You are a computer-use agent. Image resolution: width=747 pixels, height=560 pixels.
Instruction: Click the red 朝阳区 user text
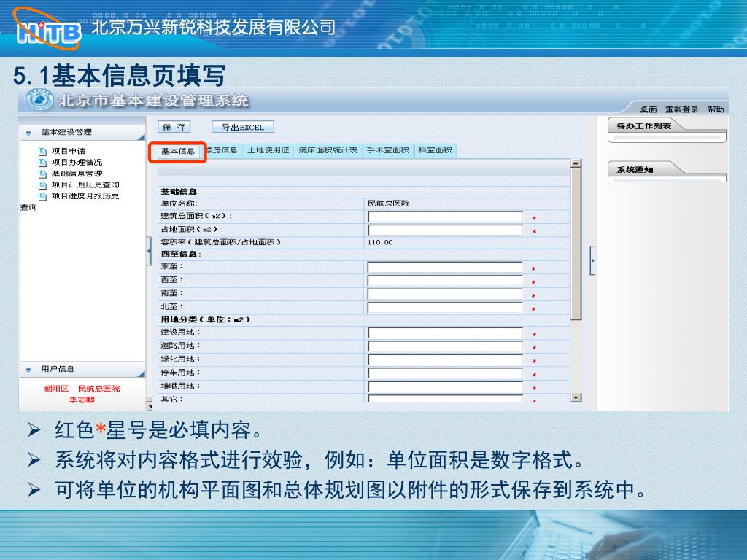tap(57, 389)
